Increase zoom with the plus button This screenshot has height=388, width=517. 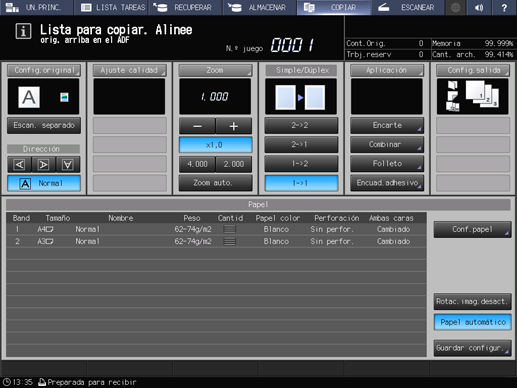point(234,126)
